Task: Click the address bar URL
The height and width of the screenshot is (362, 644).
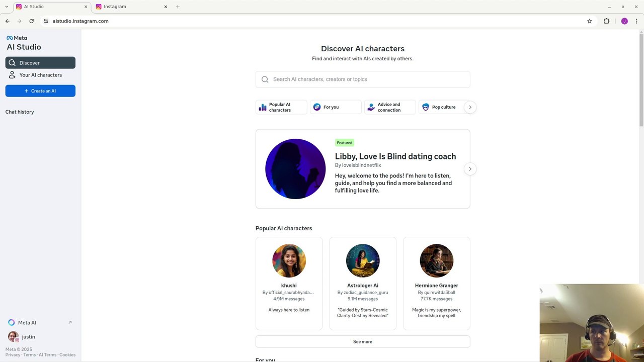Action: click(x=80, y=21)
